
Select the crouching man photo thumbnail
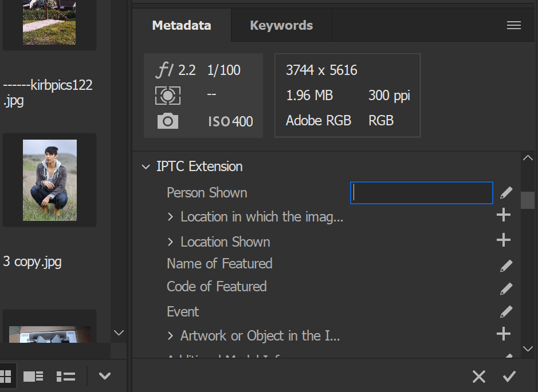49,179
